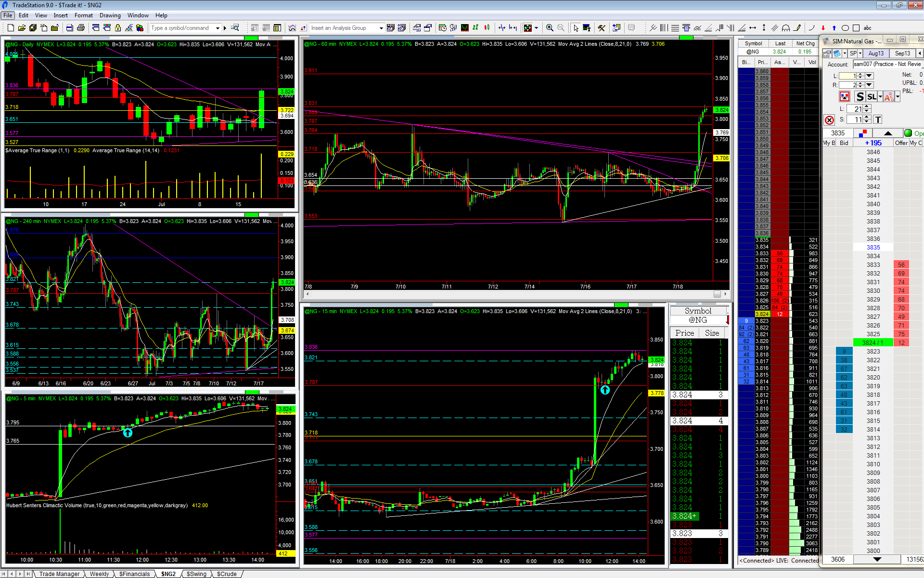The width and height of the screenshot is (924, 578).
Task: Select the ellipse drawing tool
Action: [845, 28]
